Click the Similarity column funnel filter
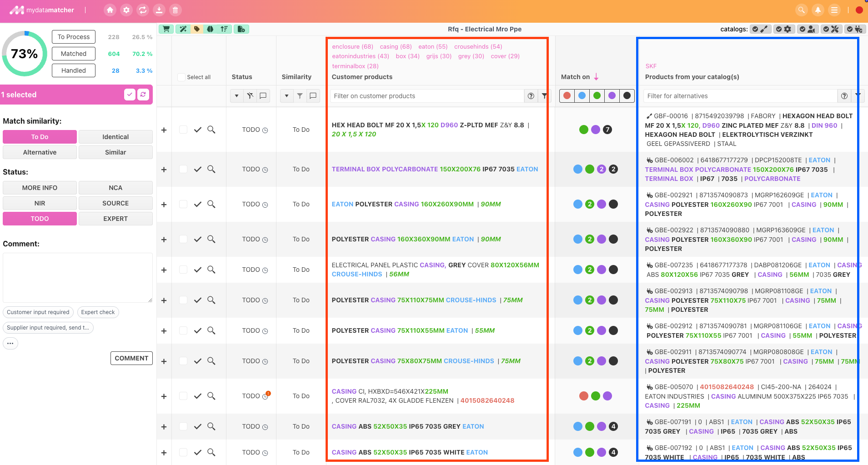This screenshot has height=465, width=868. tap(300, 96)
